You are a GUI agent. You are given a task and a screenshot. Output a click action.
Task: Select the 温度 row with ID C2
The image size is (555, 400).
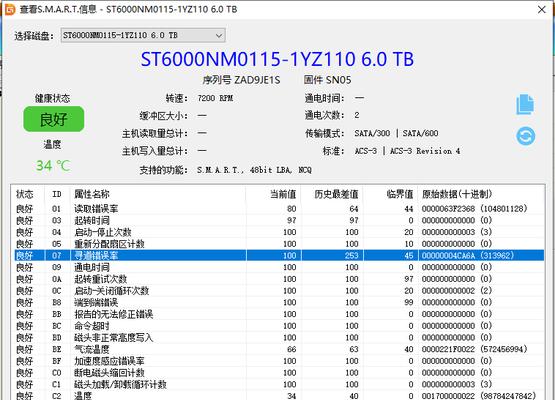pos(279,395)
